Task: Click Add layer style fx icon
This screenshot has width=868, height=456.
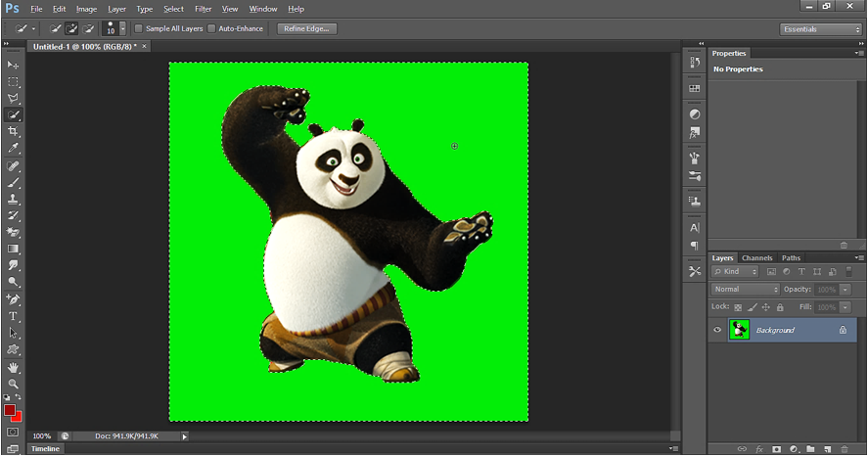Action: (759, 449)
